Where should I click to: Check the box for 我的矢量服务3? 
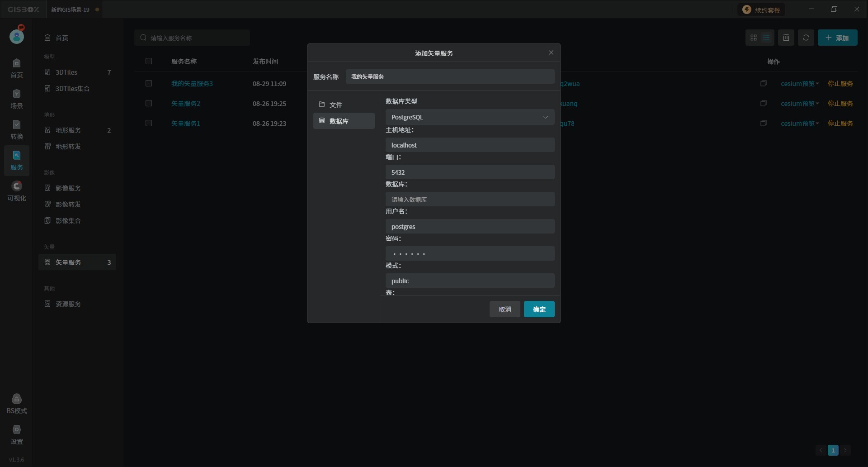coord(149,84)
